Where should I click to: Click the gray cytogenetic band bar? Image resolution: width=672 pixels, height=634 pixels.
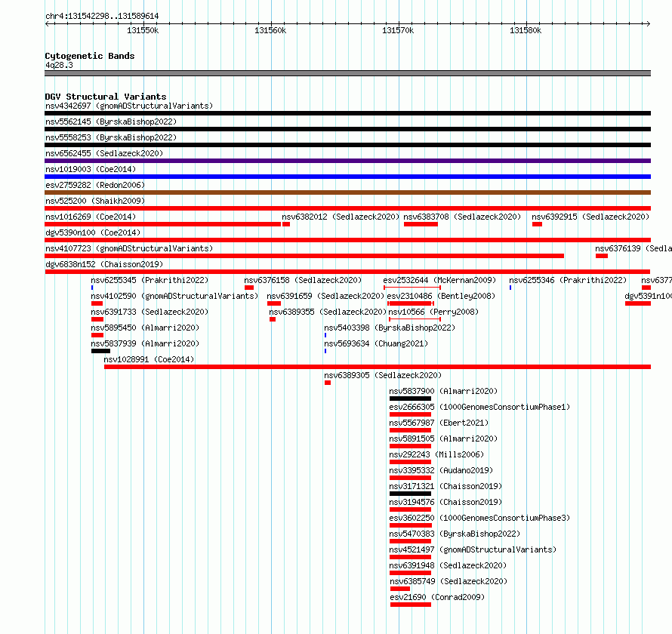pos(347,73)
